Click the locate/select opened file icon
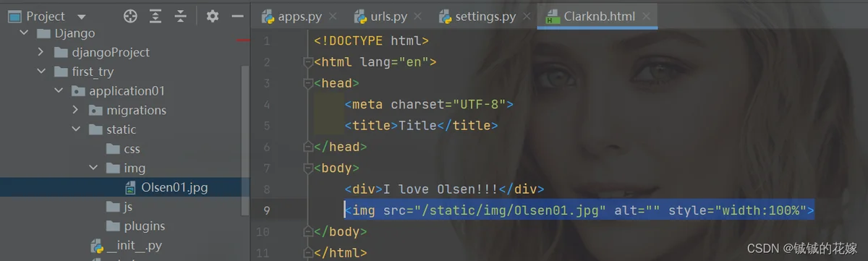Image resolution: width=868 pixels, height=261 pixels. pos(130,16)
